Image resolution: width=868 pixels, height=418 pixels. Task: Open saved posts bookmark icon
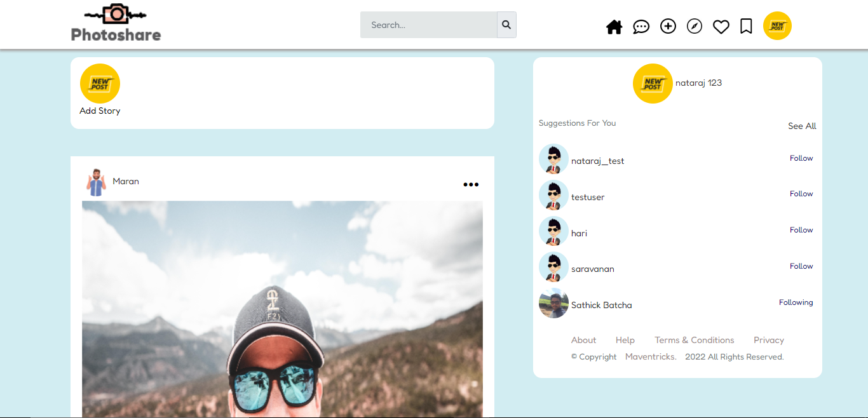pyautogui.click(x=746, y=26)
